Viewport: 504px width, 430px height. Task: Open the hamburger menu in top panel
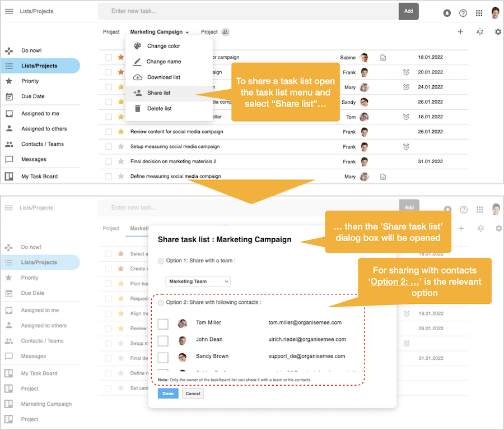coord(9,11)
